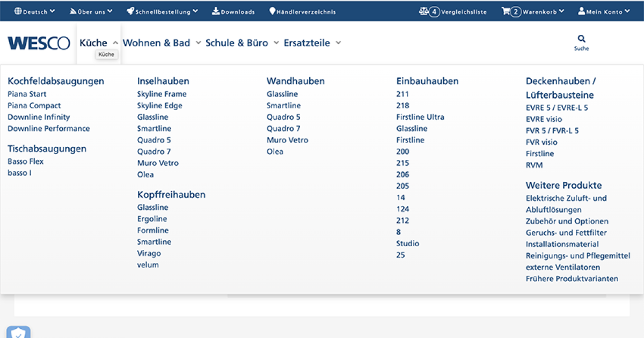The image size is (644, 338).
Task: Open Geruchs- und Fettfilter link
Action: [x=566, y=233]
